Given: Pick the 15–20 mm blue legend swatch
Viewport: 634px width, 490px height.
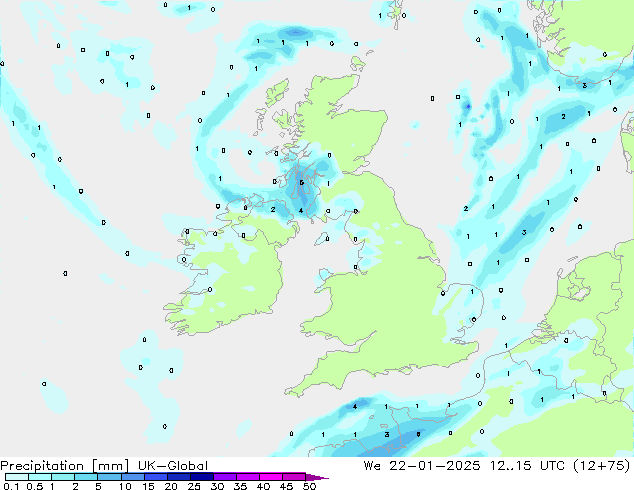Looking at the screenshot, I should pyautogui.click(x=155, y=477).
